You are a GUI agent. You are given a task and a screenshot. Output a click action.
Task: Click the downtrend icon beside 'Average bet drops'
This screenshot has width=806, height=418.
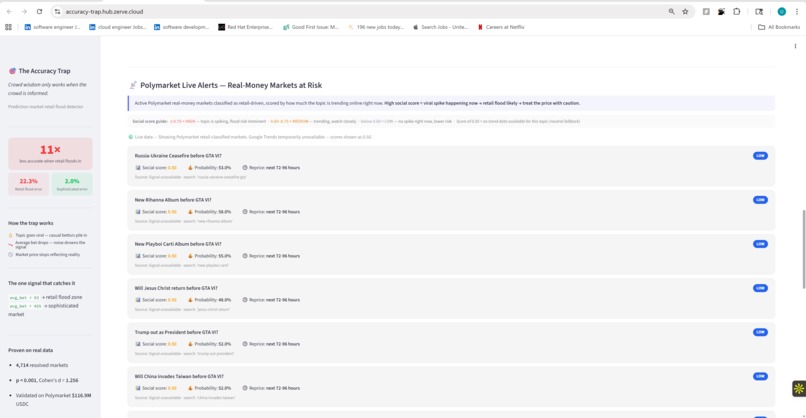pos(10,244)
